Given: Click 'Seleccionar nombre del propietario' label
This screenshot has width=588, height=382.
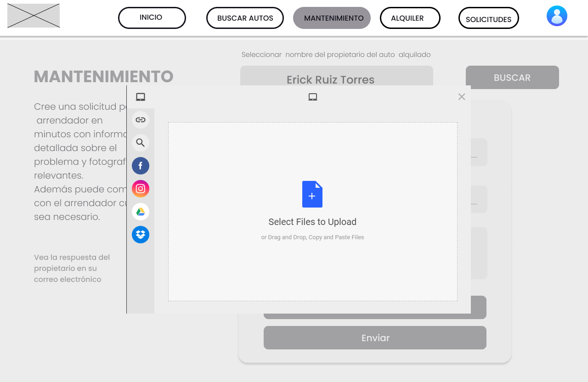Looking at the screenshot, I should click(x=336, y=55).
